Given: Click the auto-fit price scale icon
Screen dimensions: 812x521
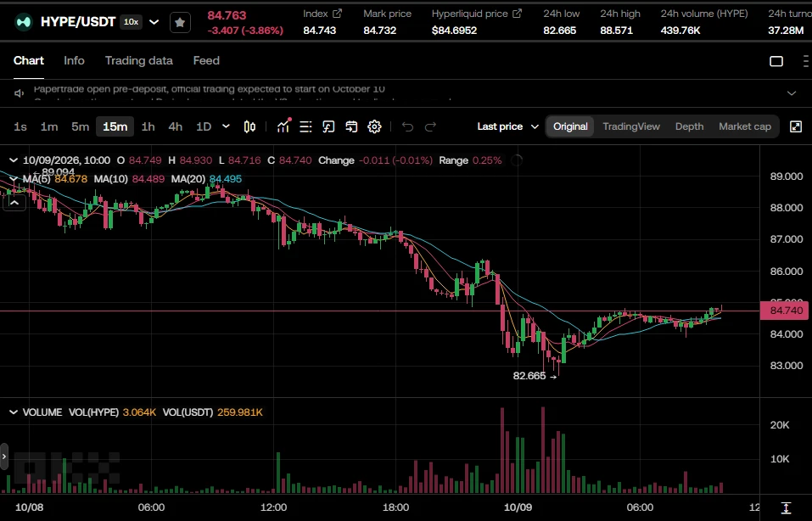Looking at the screenshot, I should click(786, 507).
